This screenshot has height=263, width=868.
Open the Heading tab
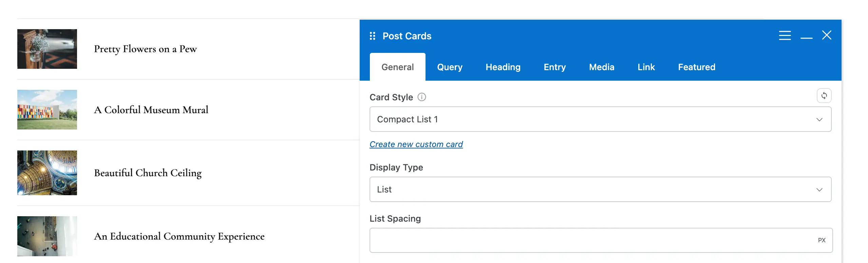point(503,67)
